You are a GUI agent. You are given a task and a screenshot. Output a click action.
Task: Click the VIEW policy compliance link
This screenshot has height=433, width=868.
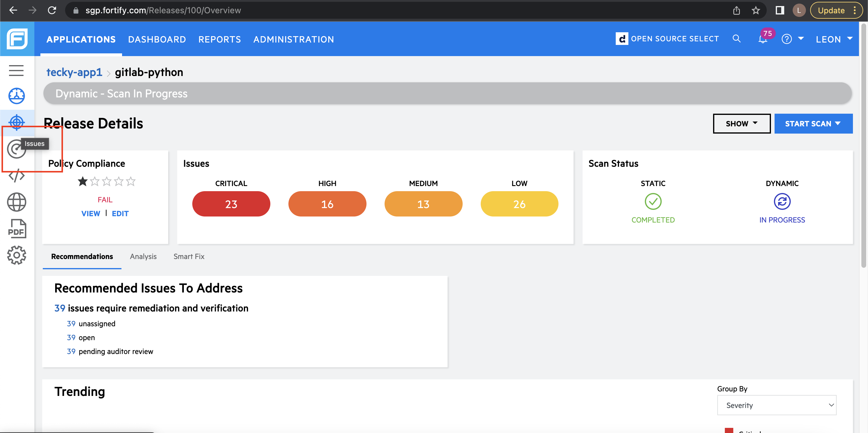(91, 213)
